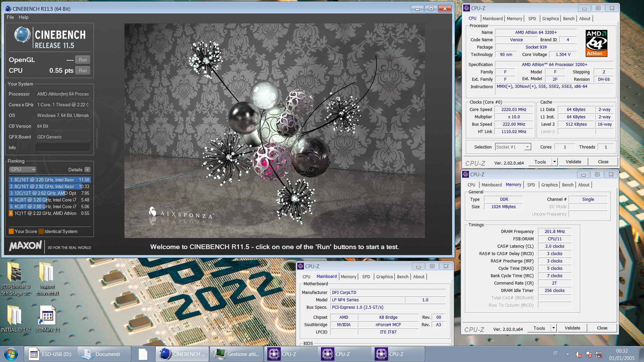Switch to SPD tab in top CPU-Z window
The height and width of the screenshot is (362, 644).
click(x=532, y=19)
